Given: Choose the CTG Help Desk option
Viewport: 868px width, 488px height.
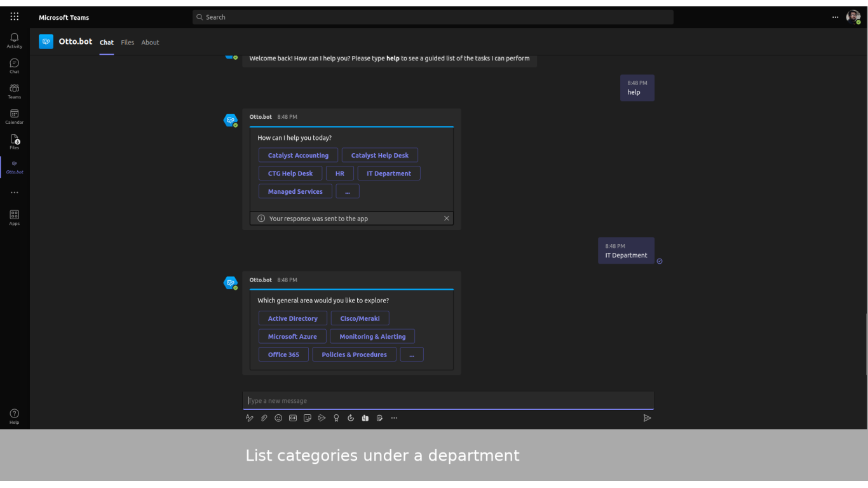Looking at the screenshot, I should (290, 173).
